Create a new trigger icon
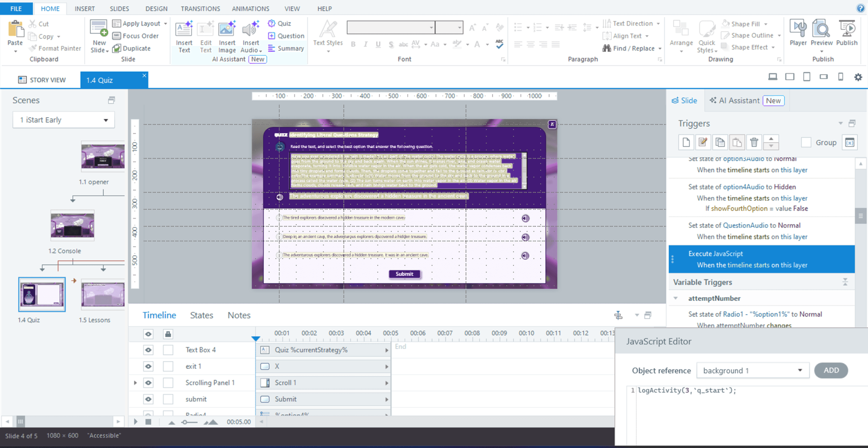 coord(686,142)
